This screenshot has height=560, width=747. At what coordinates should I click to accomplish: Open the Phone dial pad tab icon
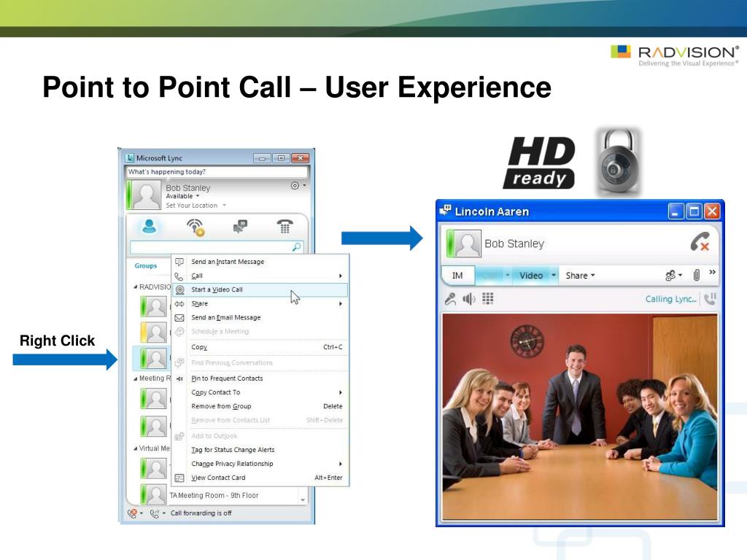(285, 226)
